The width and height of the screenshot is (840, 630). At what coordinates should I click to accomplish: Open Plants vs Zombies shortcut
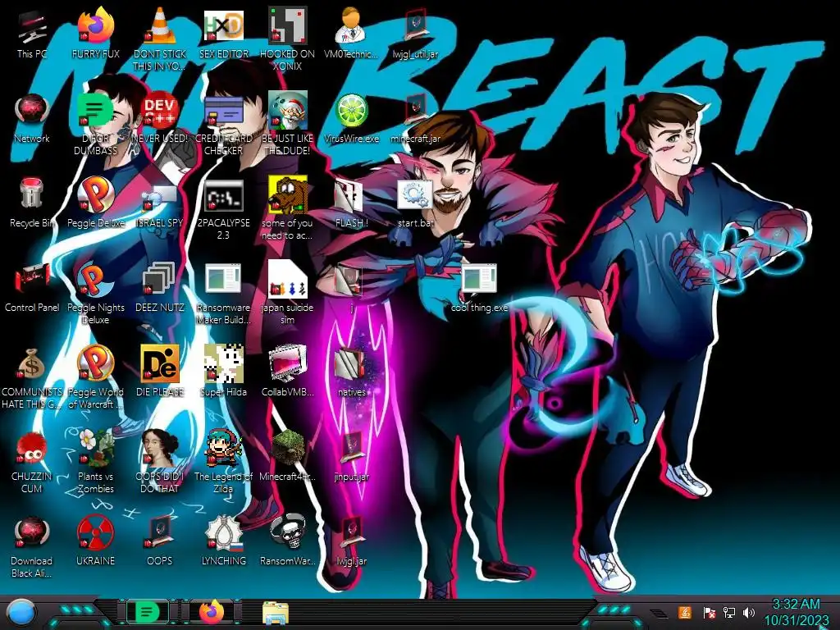(x=95, y=448)
